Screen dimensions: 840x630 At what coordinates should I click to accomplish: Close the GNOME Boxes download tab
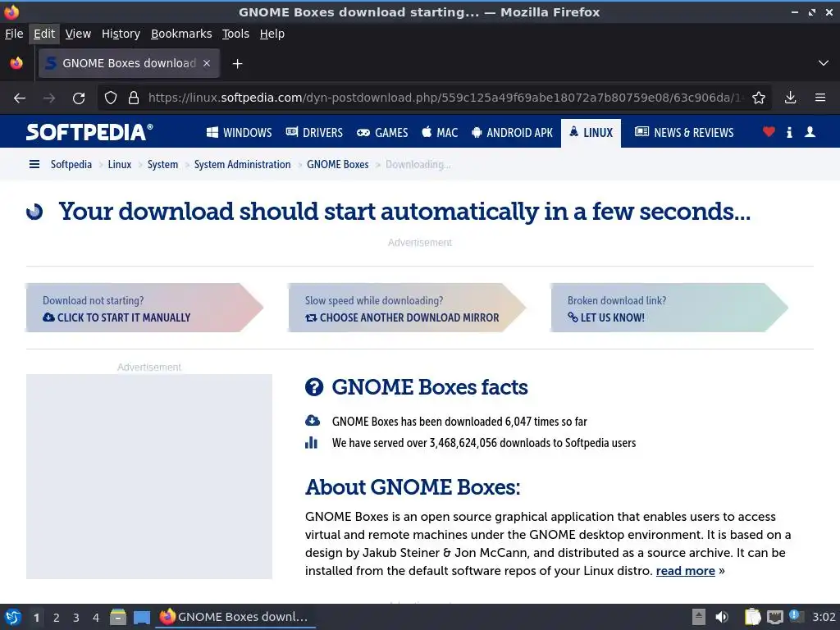pos(207,63)
